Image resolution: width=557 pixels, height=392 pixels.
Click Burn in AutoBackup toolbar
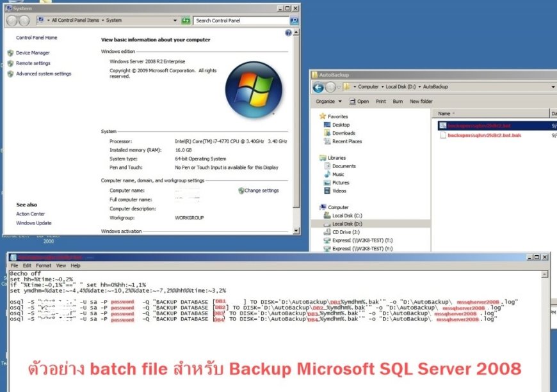[x=398, y=102]
